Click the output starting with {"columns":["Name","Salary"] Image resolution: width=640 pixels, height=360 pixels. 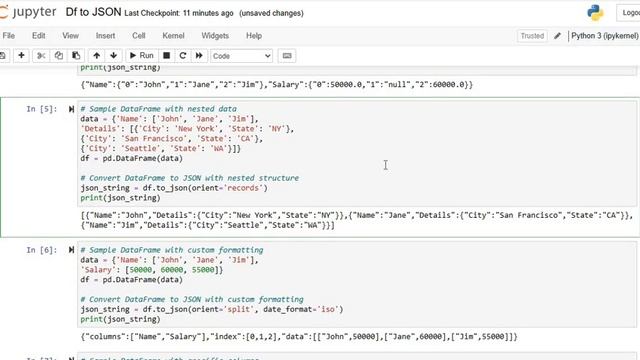point(299,336)
